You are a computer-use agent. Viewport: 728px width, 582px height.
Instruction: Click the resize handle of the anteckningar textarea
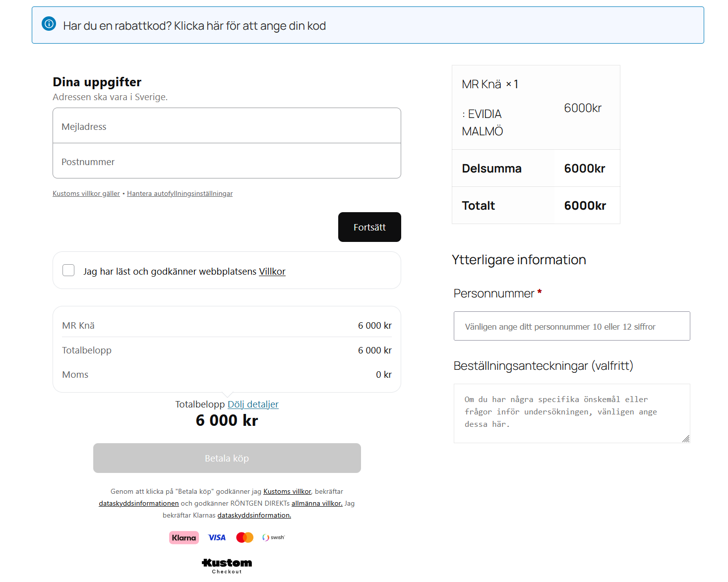[x=686, y=439]
